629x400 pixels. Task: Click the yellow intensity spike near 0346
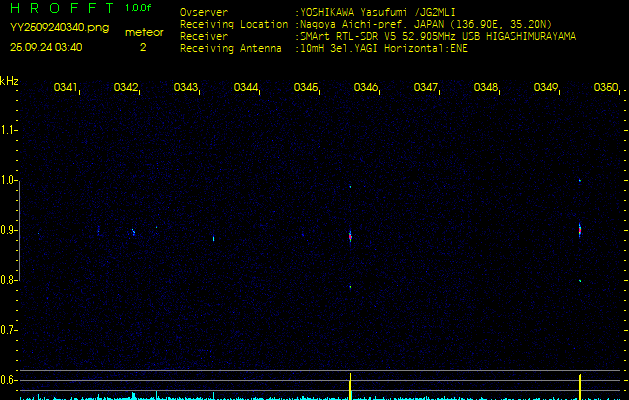(351, 386)
